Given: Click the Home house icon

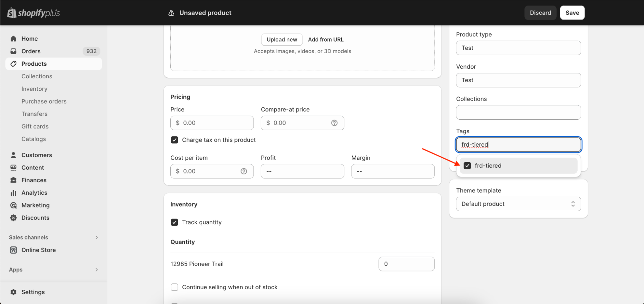Looking at the screenshot, I should 14,39.
